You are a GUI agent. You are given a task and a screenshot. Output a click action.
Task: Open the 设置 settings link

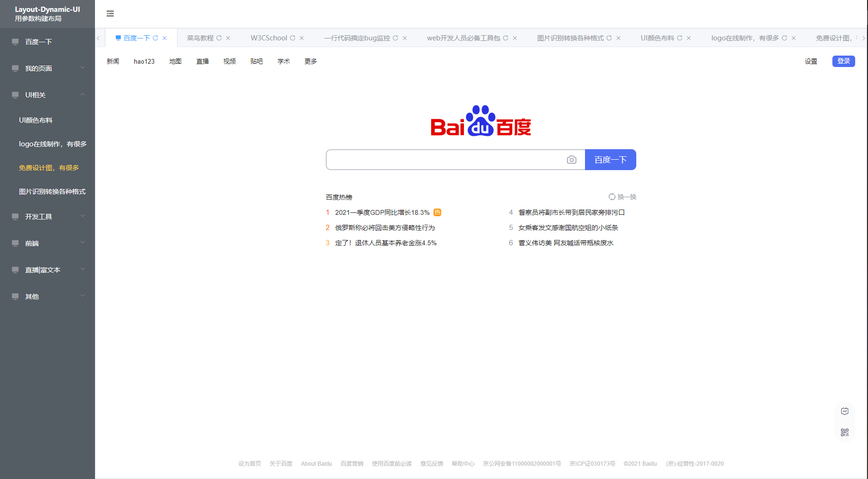(811, 61)
